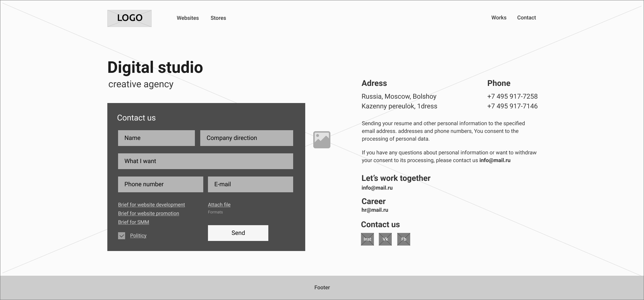Image resolution: width=644 pixels, height=300 pixels.
Task: Focus the Company direction field
Action: point(247,138)
